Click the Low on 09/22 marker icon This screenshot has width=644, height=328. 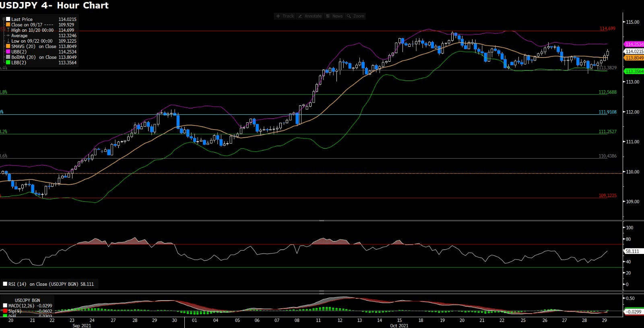click(8, 41)
